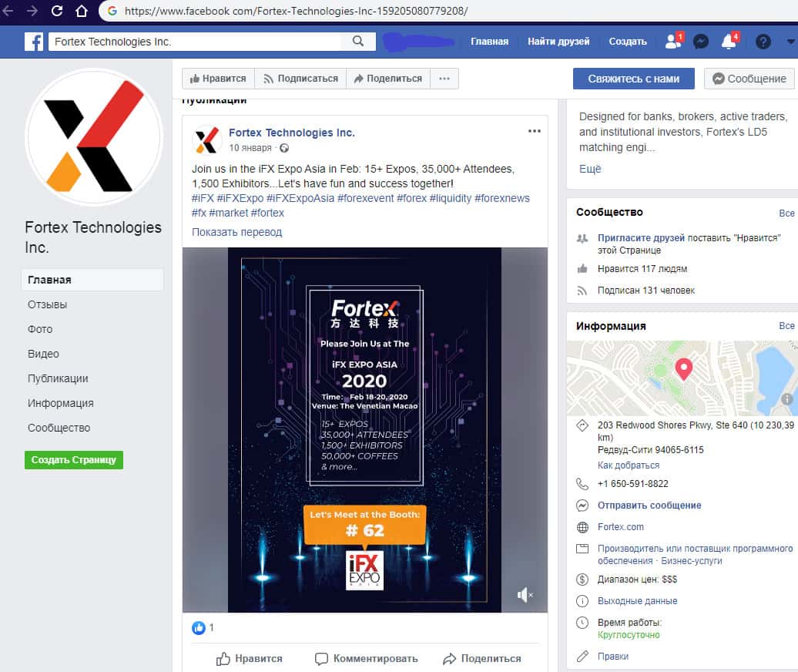Click the Нравится page button

click(218, 79)
